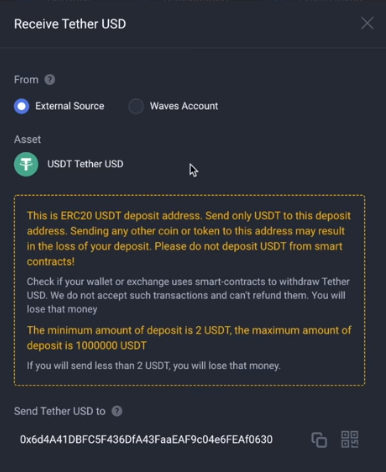
Task: Click the 0x6d4A41 deposit address text
Action: [x=146, y=440]
